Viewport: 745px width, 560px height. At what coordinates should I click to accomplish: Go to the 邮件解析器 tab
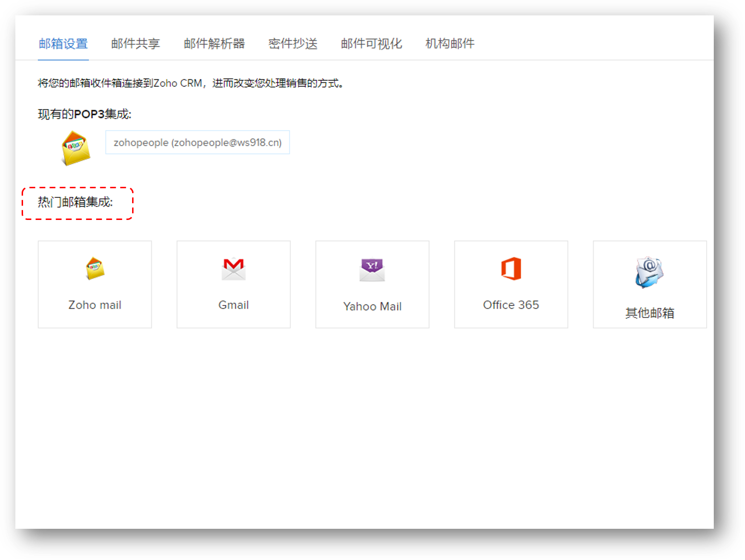pos(214,44)
